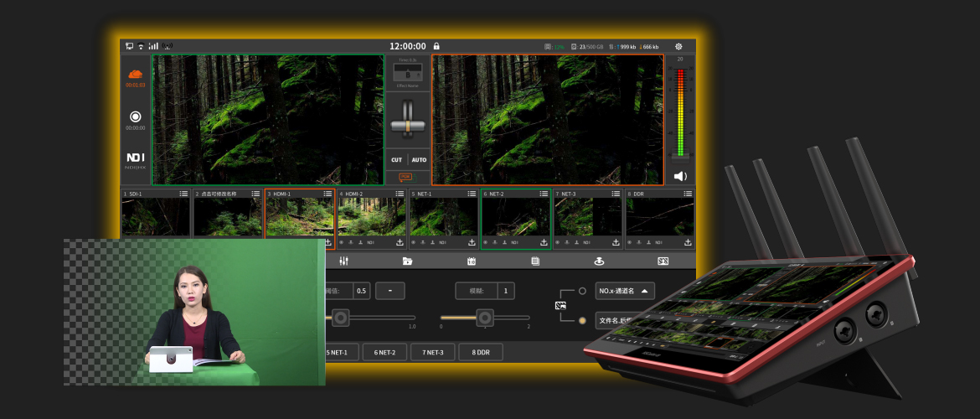Select the radio button beside NO.x-通道名
This screenshot has width=980, height=419.
pos(582,291)
